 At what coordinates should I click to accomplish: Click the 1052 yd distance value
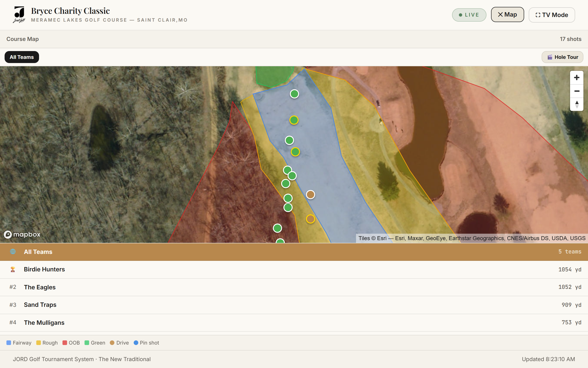(x=570, y=287)
